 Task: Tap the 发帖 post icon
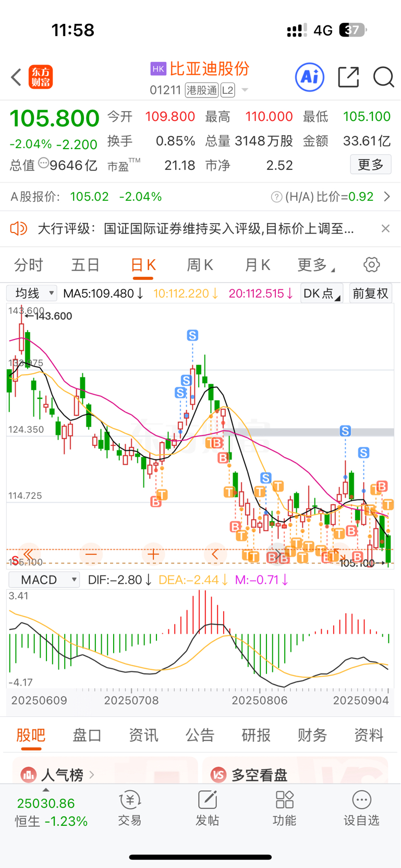pyautogui.click(x=207, y=809)
